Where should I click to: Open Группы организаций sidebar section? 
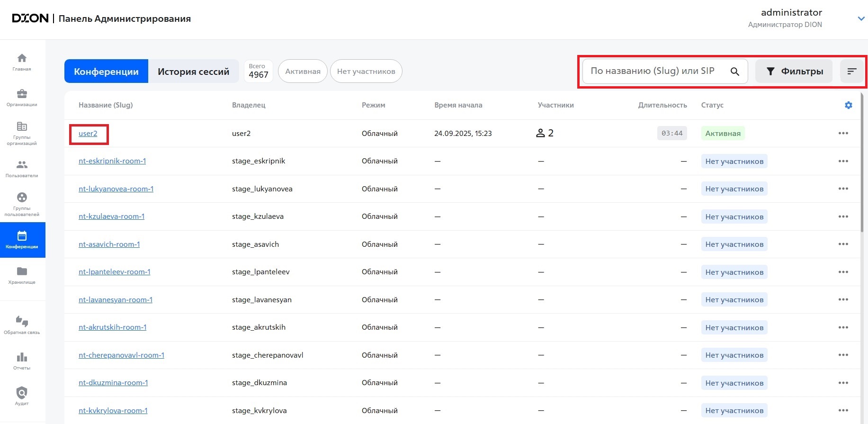click(22, 133)
